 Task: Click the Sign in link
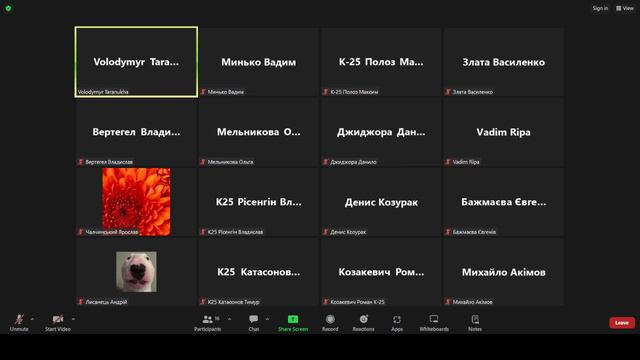[x=600, y=8]
